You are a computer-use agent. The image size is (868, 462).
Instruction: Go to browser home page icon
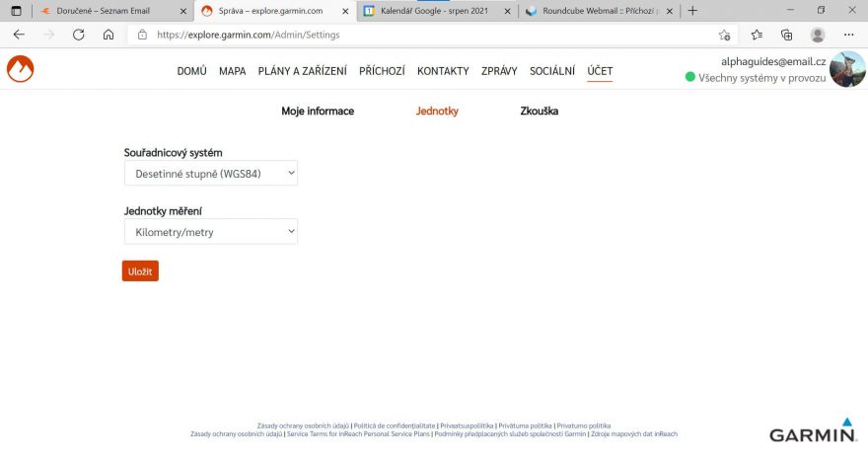click(108, 34)
